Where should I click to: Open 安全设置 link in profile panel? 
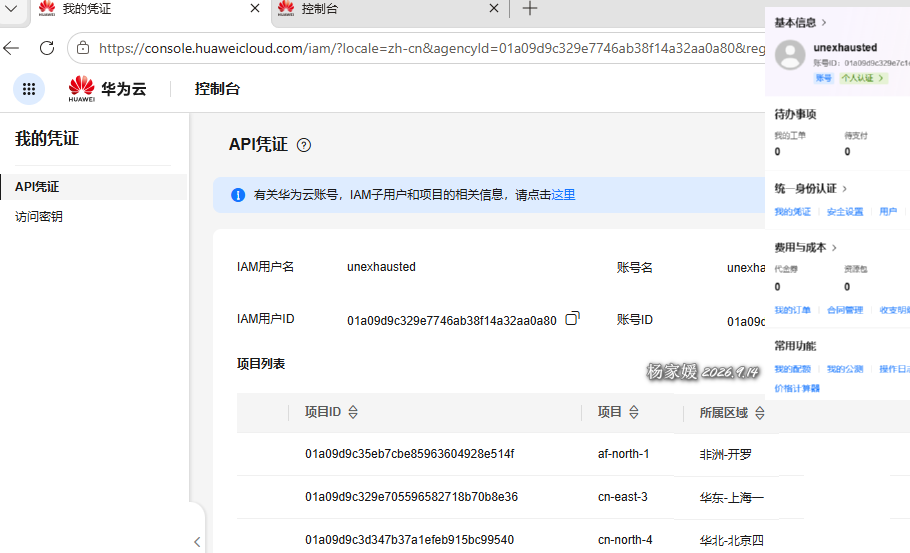point(844,212)
